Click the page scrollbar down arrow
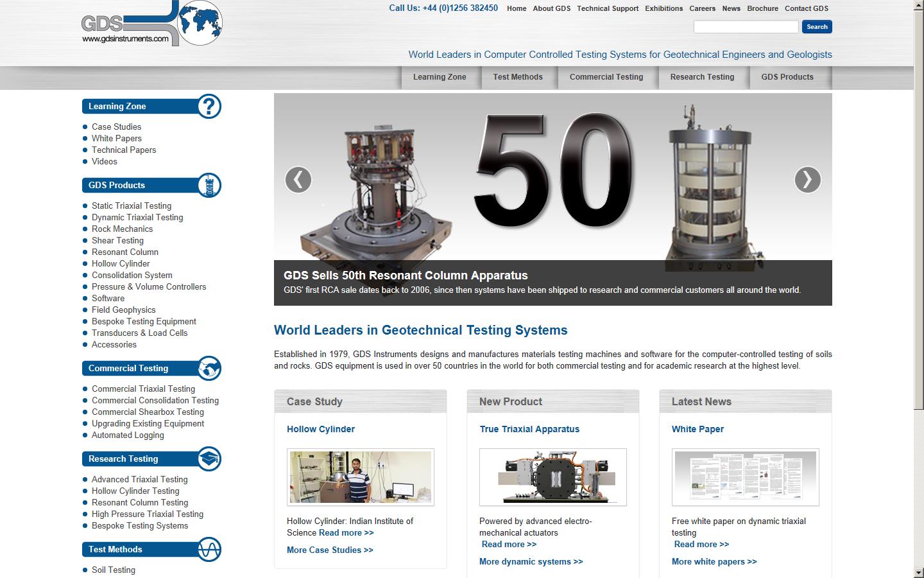Screen dimensions: 924x578 point(918,572)
